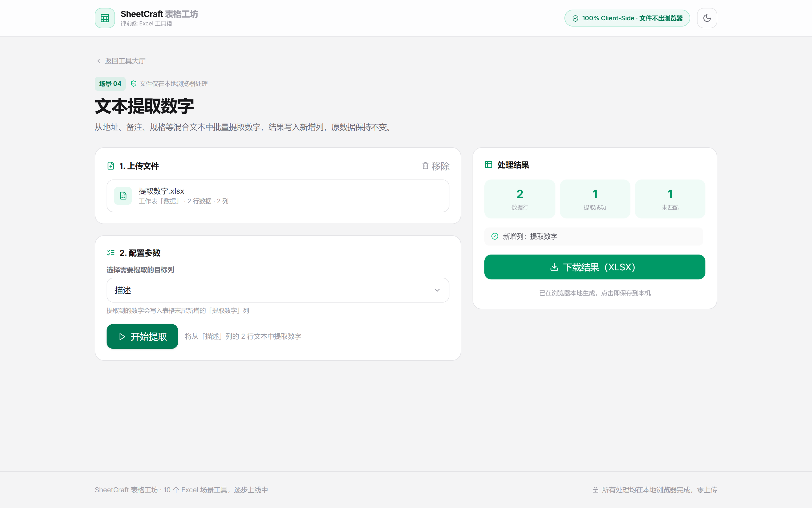The height and width of the screenshot is (508, 812).
Task: Click the SheetCraft 表格工坊 title text
Action: (159, 14)
